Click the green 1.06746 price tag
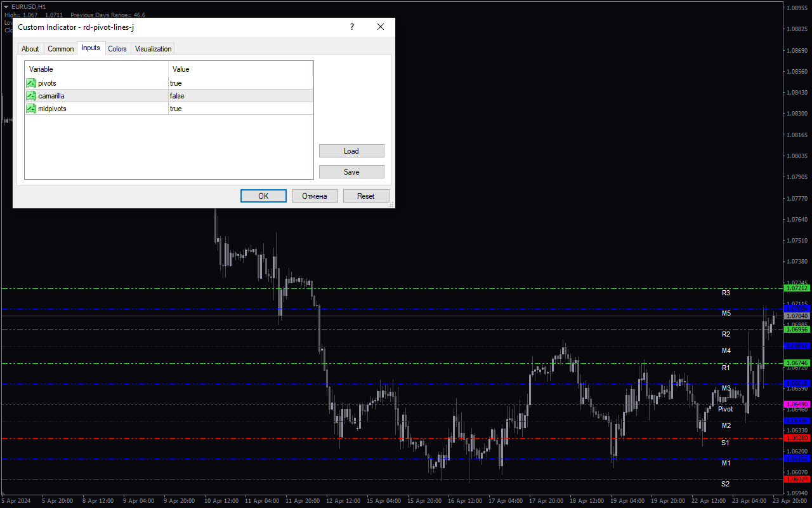Viewport: 812px width, 508px height. tap(797, 363)
